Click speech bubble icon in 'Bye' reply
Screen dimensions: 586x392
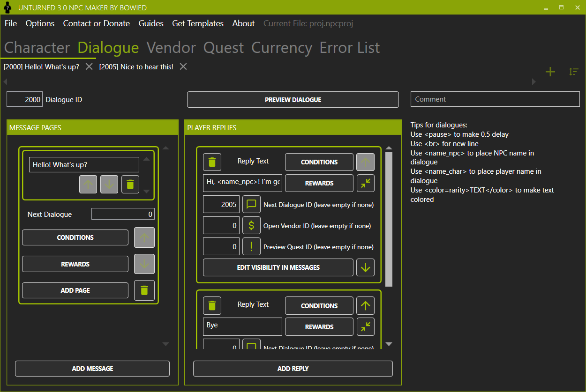coord(251,345)
